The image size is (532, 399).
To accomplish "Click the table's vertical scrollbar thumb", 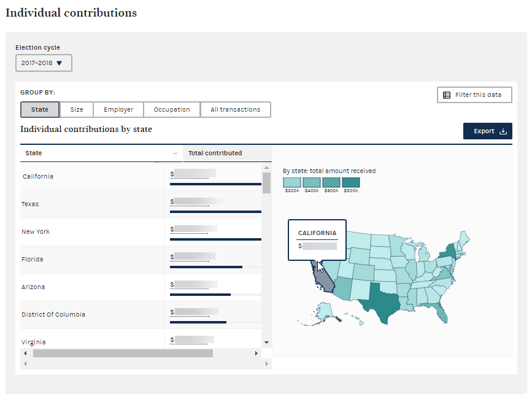I will 266,182.
